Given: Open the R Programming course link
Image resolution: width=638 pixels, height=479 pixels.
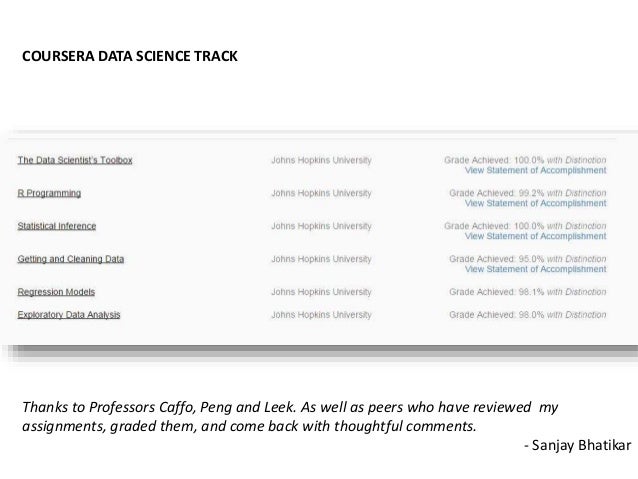Looking at the screenshot, I should (49, 193).
